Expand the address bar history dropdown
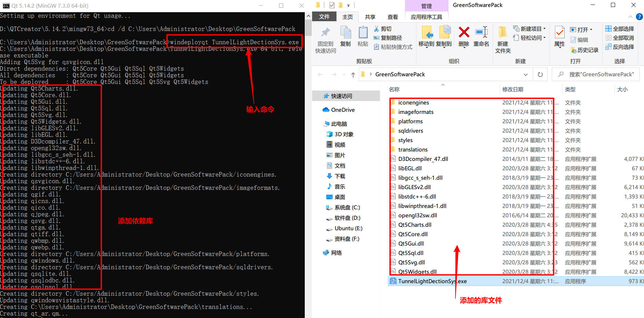 526,75
